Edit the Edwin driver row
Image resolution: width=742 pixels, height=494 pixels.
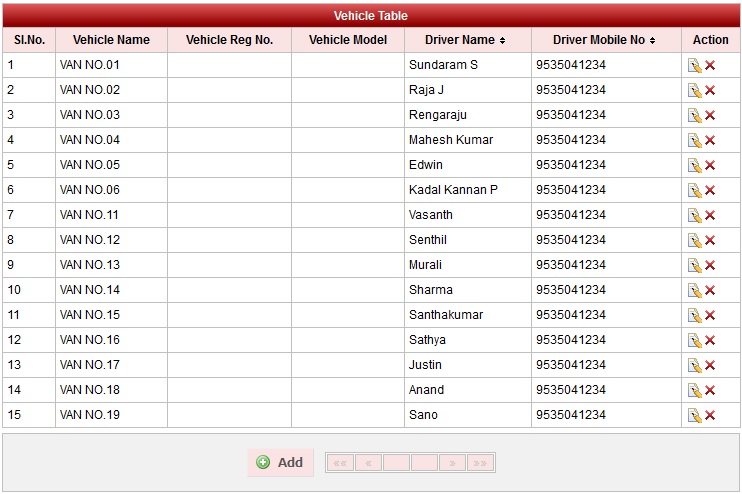tap(694, 165)
